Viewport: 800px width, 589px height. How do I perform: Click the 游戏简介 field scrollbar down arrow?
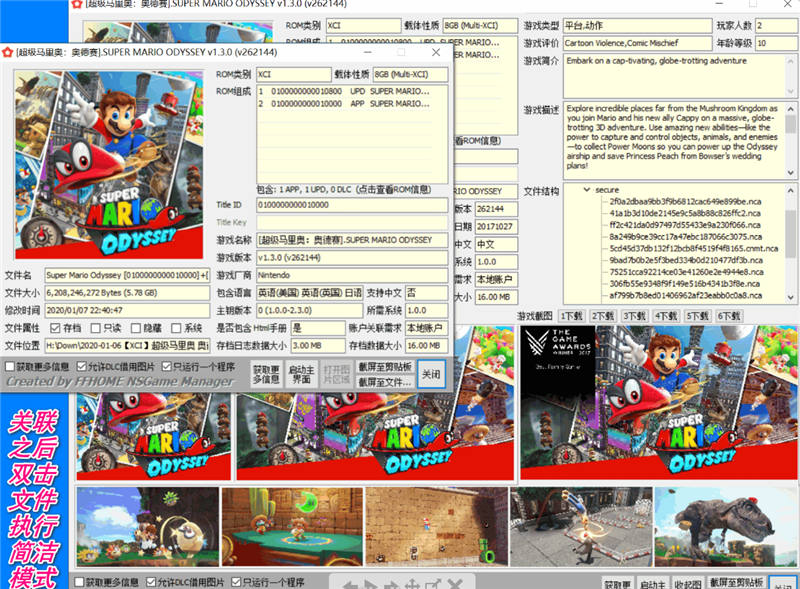pyautogui.click(x=791, y=92)
